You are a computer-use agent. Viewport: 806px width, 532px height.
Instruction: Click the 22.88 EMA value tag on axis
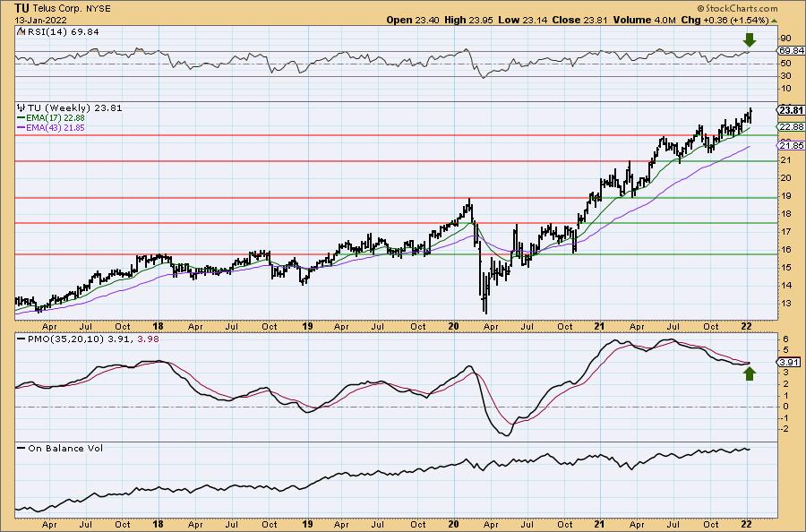tap(791, 127)
